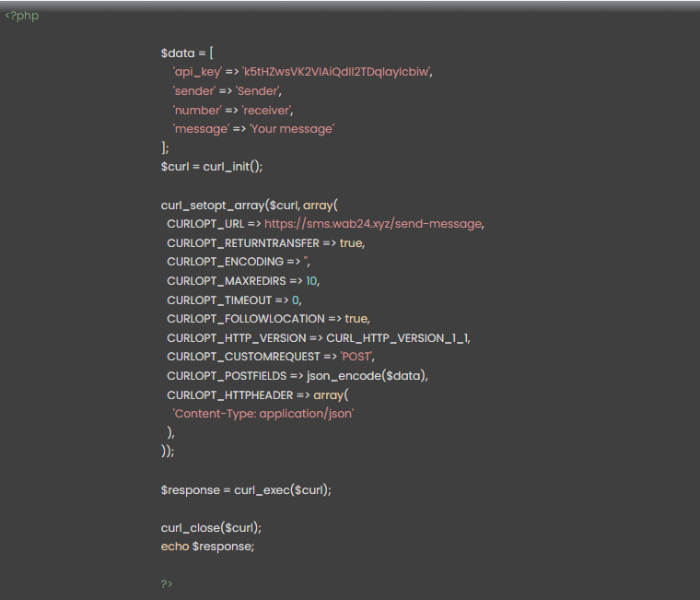Viewport: 700px width, 600px height.
Task: Click the CURL_HTTP_VERSION_1_1 constant
Action: (397, 338)
